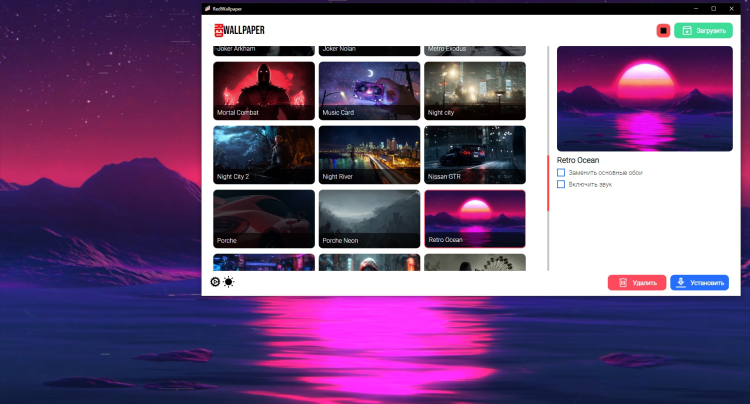Select the Joker Arkham wallpaper
750x404 pixels.
tap(264, 51)
